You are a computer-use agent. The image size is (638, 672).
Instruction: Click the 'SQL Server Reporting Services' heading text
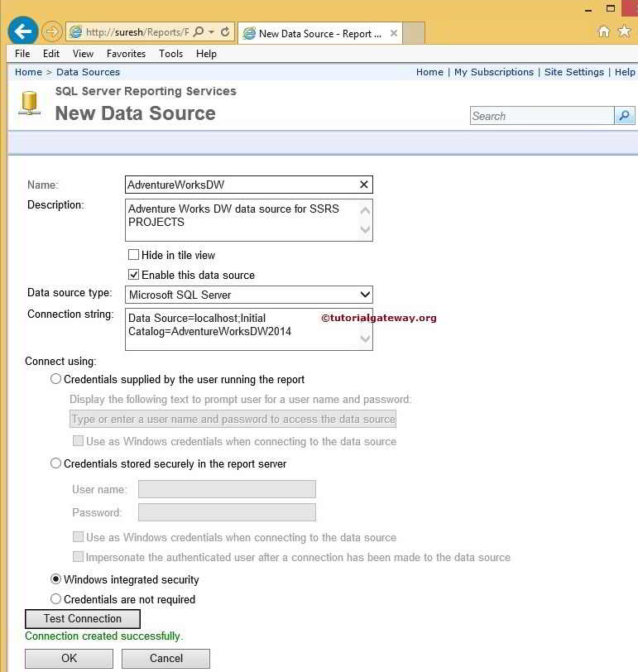point(146,91)
